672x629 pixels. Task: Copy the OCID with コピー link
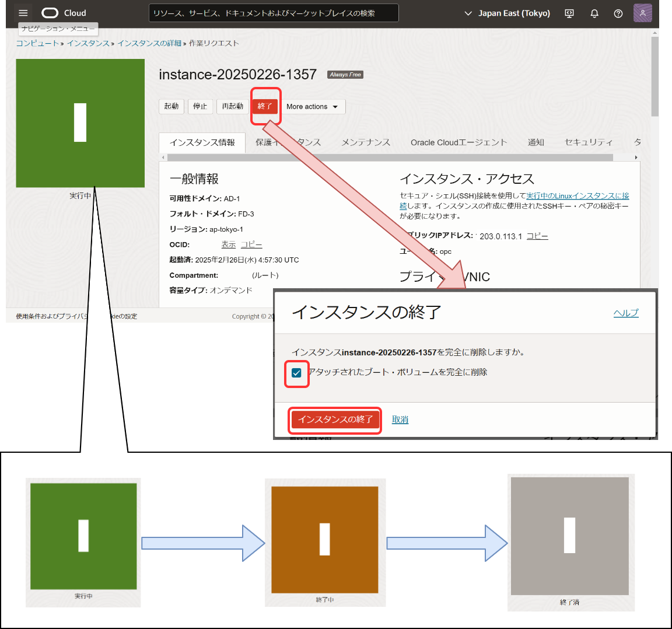pos(251,244)
